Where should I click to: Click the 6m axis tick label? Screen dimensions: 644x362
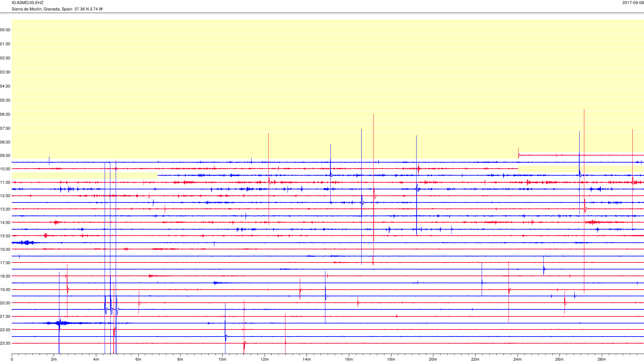pos(138,359)
